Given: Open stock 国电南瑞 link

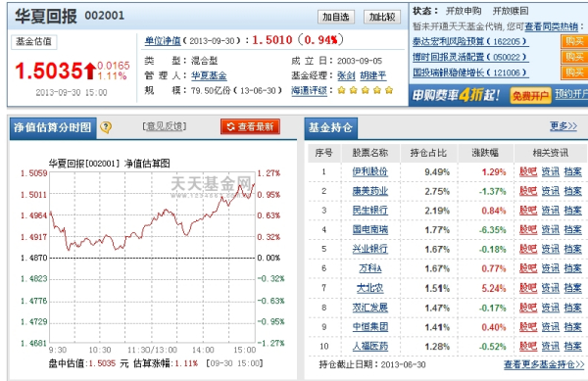Looking at the screenshot, I should click(x=369, y=229).
